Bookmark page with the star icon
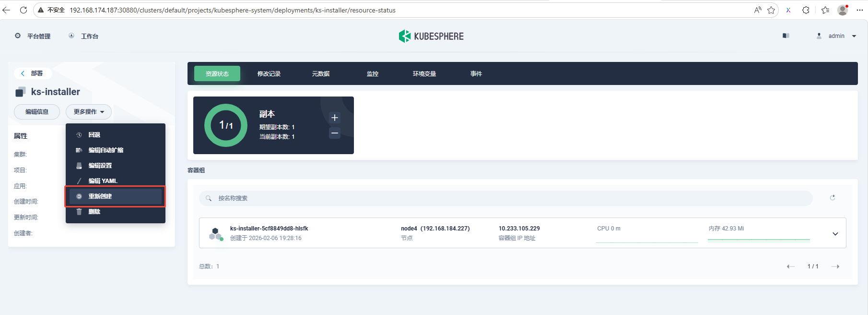 click(771, 10)
